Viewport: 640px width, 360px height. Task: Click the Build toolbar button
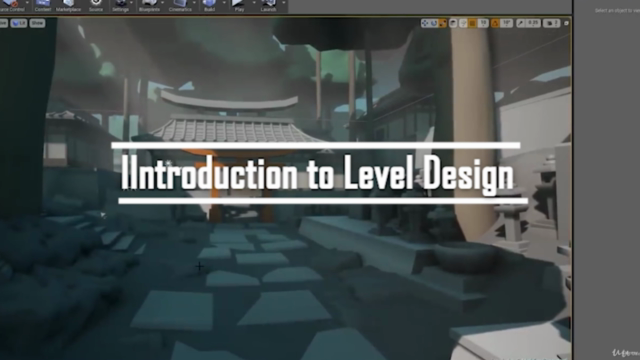(x=209, y=5)
